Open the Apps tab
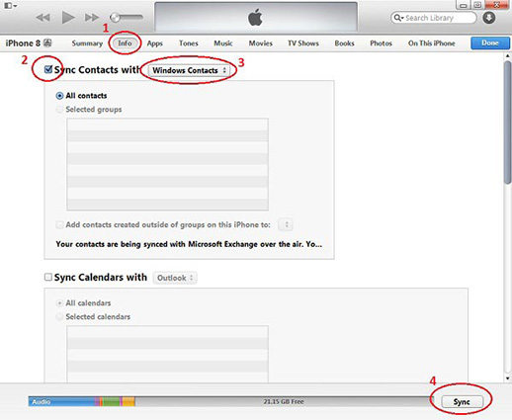 tap(154, 43)
